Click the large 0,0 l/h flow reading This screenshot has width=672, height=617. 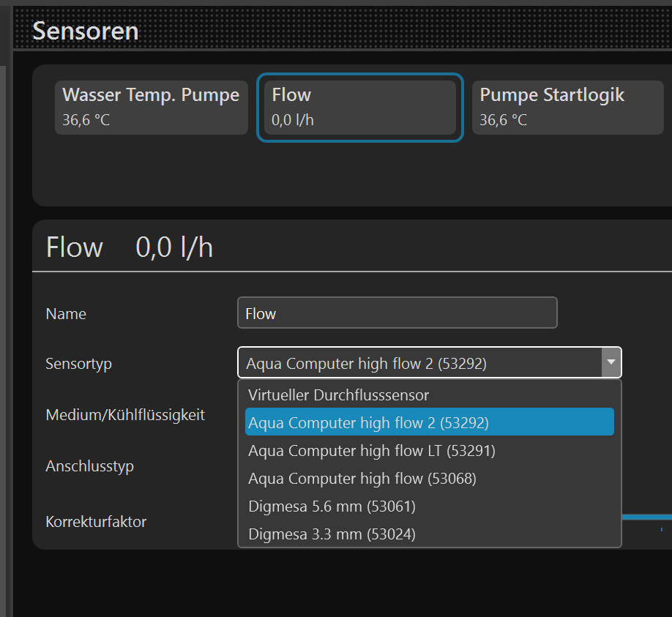click(174, 247)
